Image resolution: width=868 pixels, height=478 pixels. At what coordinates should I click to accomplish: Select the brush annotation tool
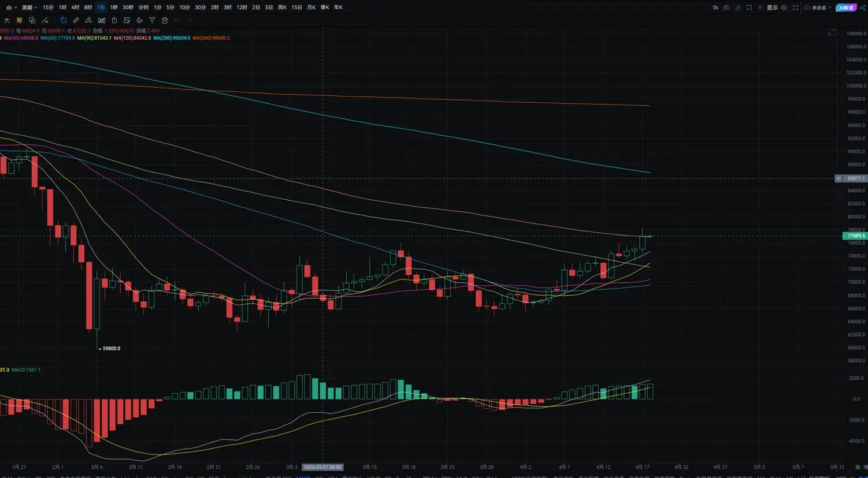click(x=88, y=20)
